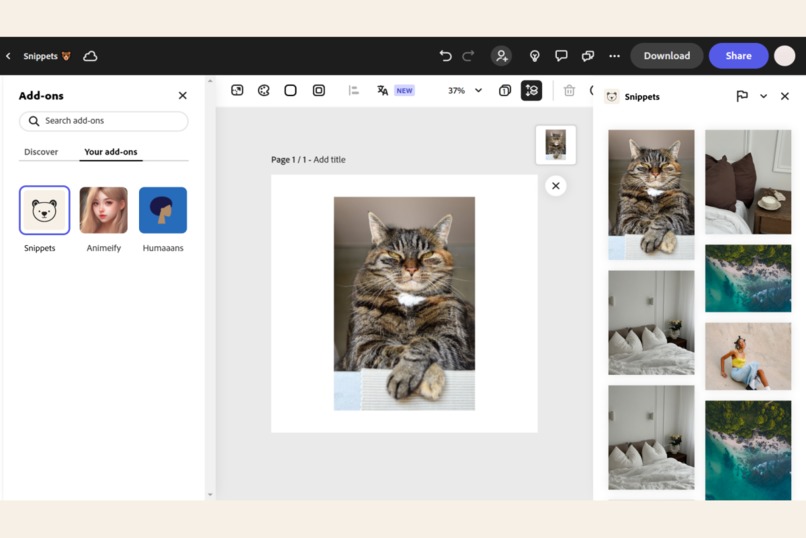Open the invite collaborators icon

[501, 55]
